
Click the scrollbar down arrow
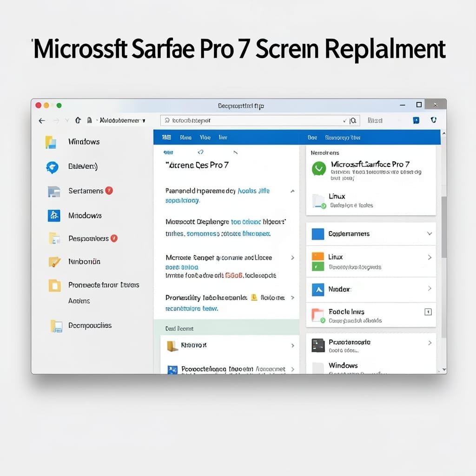pos(444,370)
